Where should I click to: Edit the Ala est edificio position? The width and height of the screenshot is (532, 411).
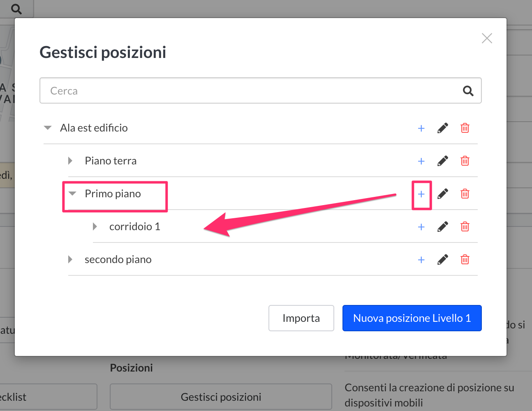(443, 128)
